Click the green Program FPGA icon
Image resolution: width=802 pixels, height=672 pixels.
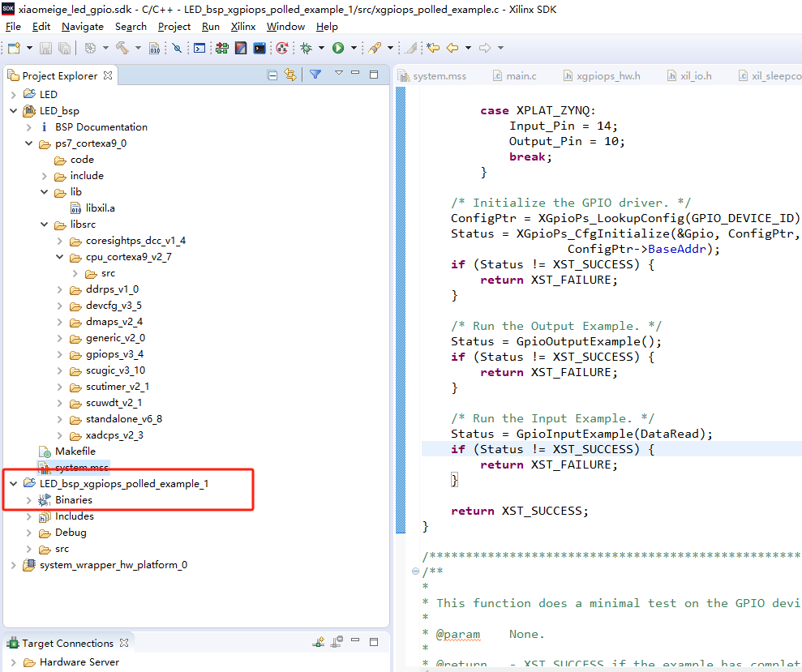click(x=222, y=48)
